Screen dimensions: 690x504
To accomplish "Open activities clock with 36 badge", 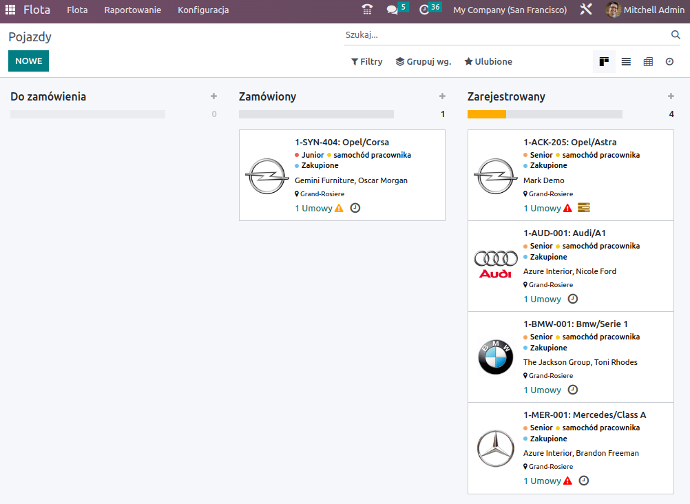I will pyautogui.click(x=424, y=10).
